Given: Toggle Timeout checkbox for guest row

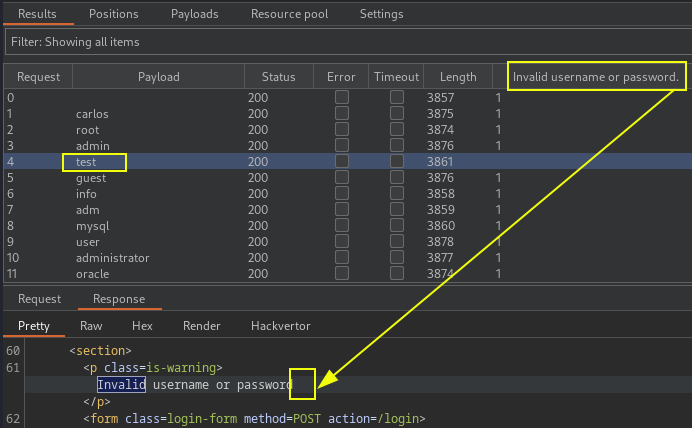Looking at the screenshot, I should click(x=397, y=177).
